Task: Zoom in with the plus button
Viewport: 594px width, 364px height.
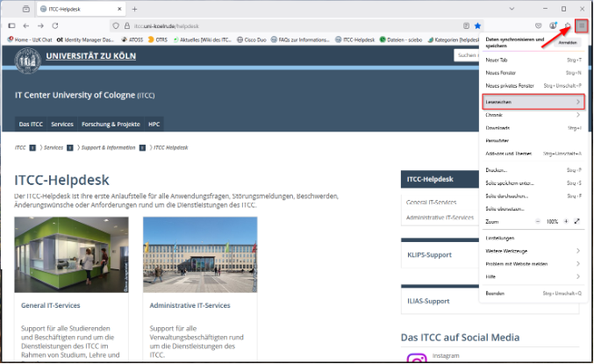Action: click(566, 222)
